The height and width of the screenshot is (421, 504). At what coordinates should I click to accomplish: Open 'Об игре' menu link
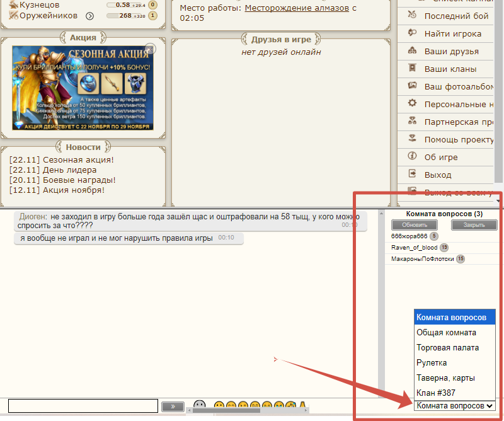coord(440,158)
